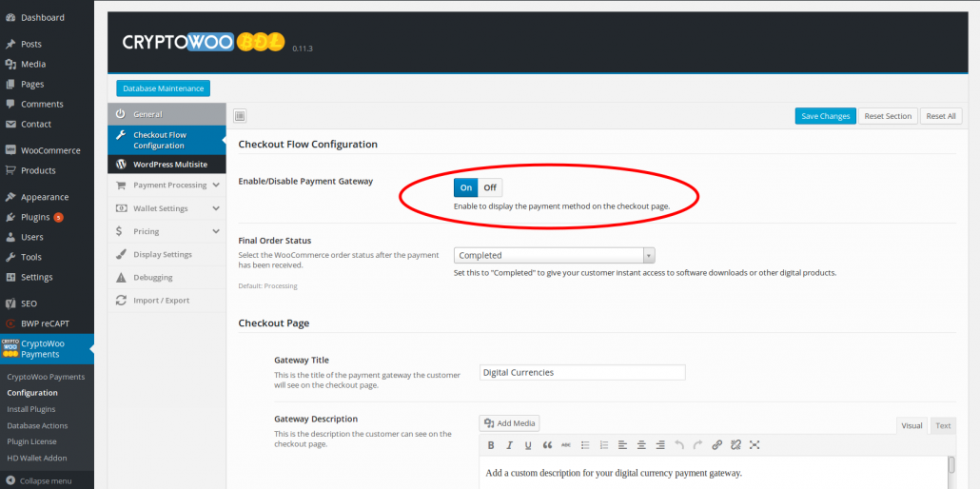Turn the payment gateway On

point(466,187)
